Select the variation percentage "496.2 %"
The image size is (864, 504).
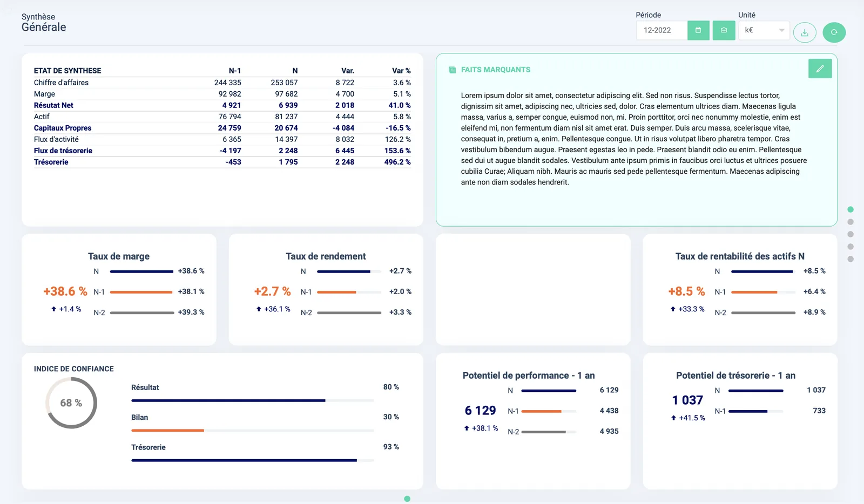tap(397, 162)
